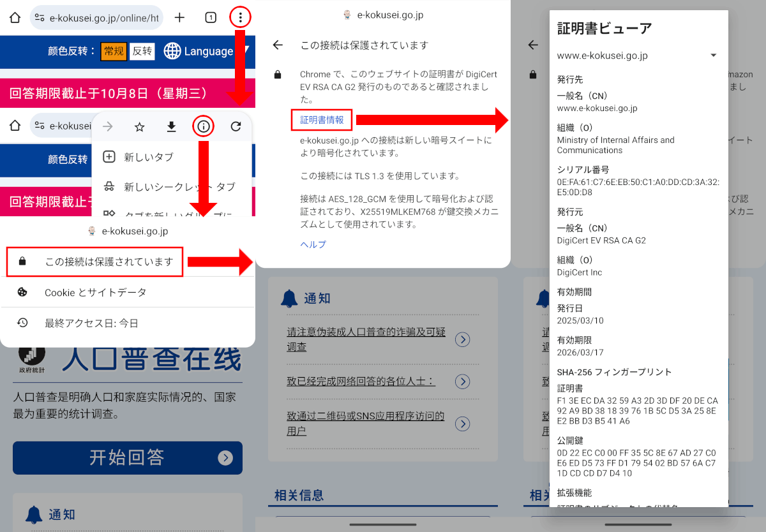Image resolution: width=766 pixels, height=532 pixels.
Task: Open Cookie とサイトデータ settings
Action: [x=96, y=292]
